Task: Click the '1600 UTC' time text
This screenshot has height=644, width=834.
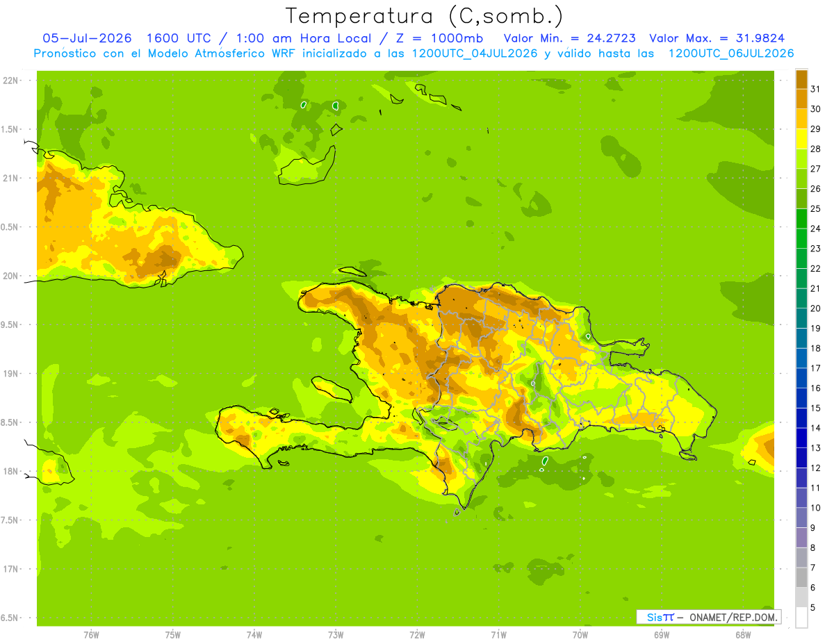Action: [179, 38]
